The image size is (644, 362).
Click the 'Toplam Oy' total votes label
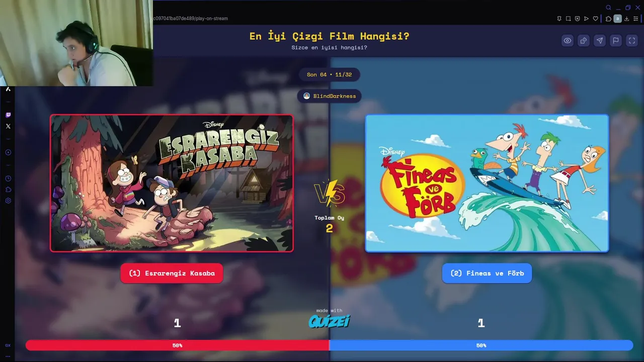pyautogui.click(x=330, y=218)
